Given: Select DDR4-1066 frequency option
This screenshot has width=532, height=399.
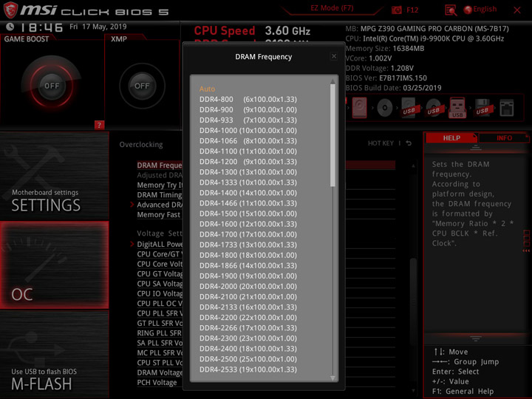Looking at the screenshot, I should (x=248, y=141).
